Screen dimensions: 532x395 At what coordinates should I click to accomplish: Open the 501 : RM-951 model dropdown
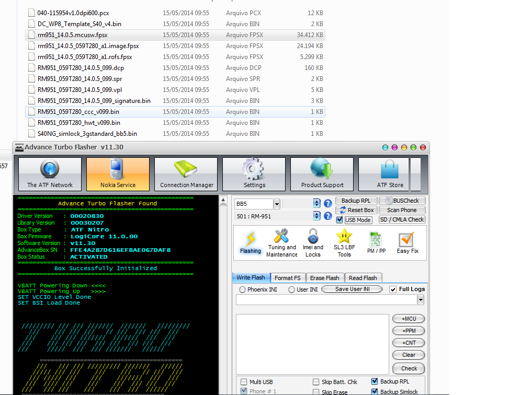(x=316, y=216)
